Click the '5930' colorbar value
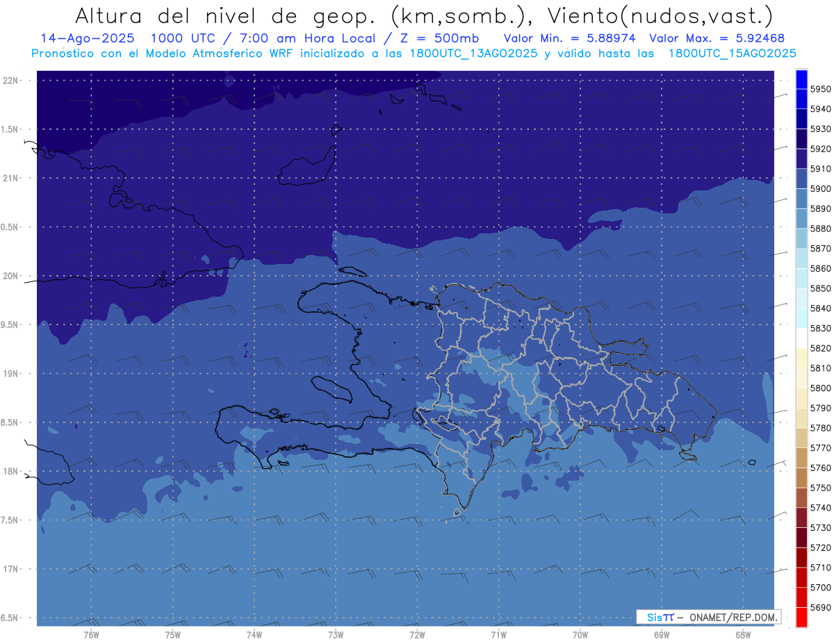834x644 pixels. [820, 129]
